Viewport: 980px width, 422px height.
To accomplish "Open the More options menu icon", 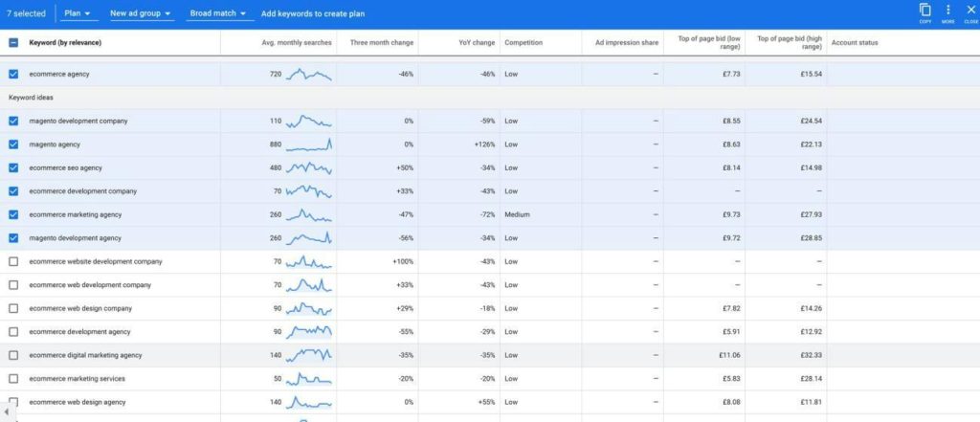I will tap(947, 11).
